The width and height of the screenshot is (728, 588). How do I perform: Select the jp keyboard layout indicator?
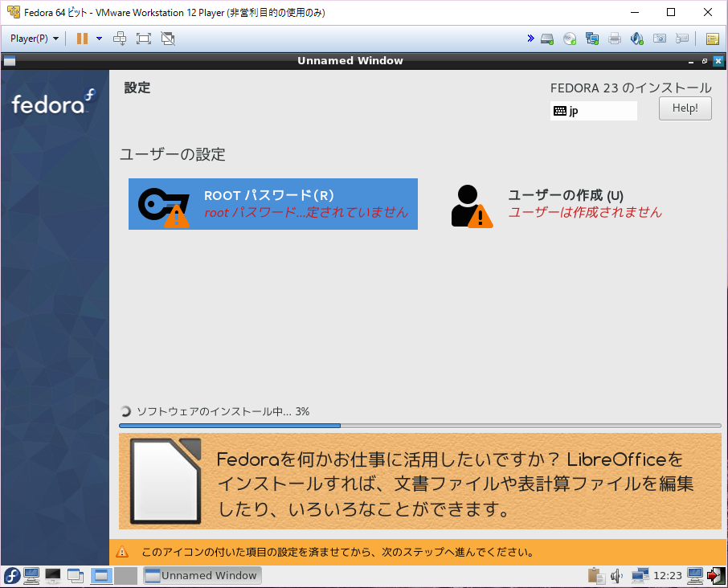(593, 111)
